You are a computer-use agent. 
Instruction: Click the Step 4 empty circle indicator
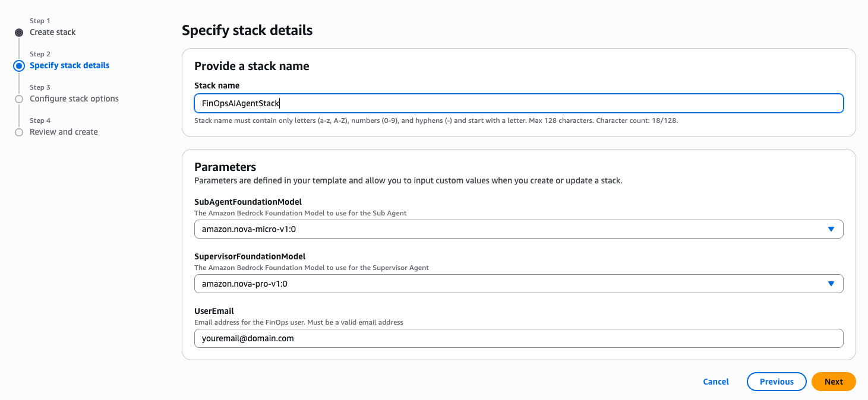19,132
